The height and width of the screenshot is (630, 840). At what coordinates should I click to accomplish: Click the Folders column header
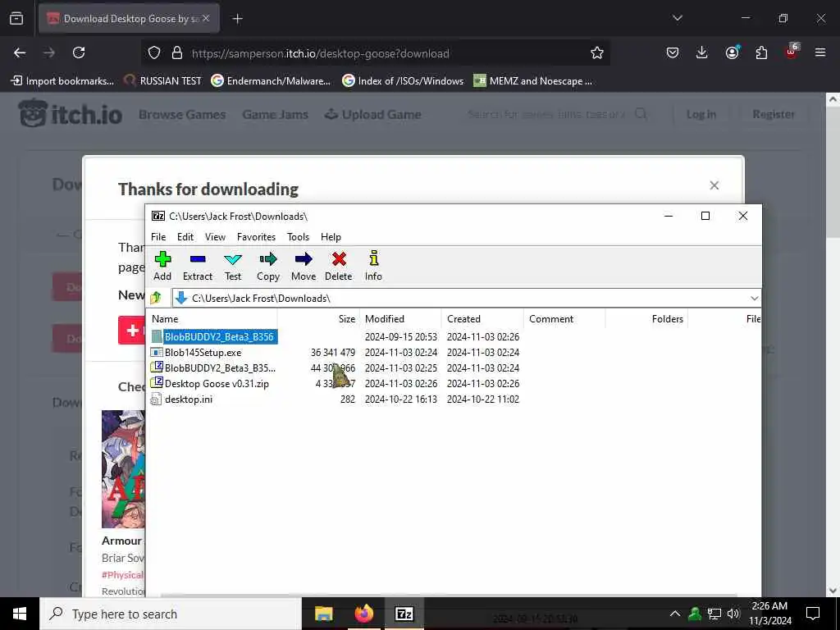point(646,319)
